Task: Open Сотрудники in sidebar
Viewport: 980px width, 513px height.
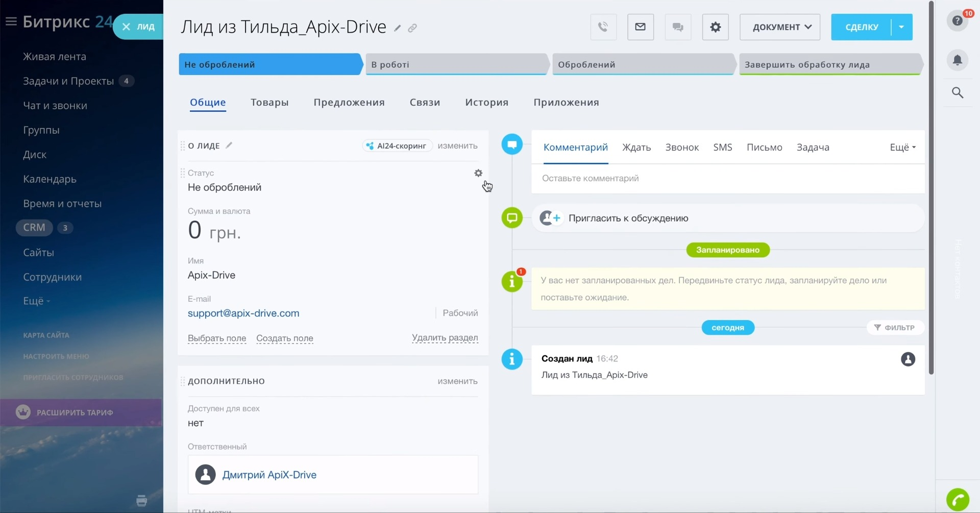Action: point(52,277)
